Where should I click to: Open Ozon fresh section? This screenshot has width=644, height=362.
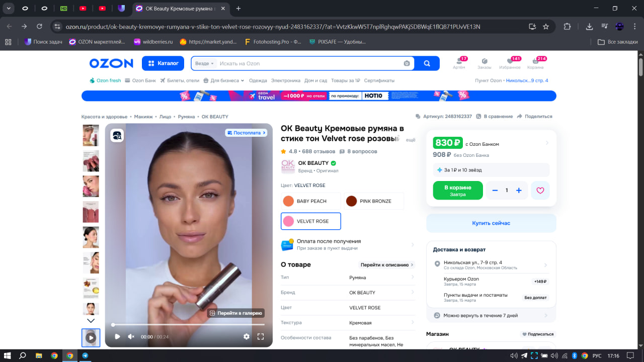click(105, 80)
